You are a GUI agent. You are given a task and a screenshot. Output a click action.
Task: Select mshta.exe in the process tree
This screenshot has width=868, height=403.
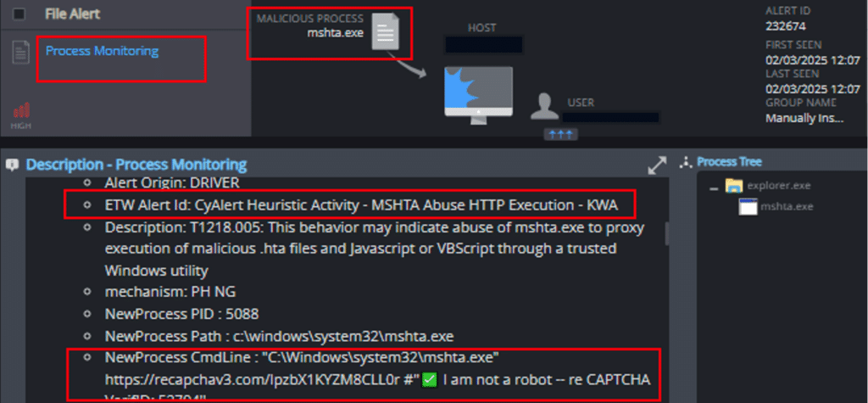coord(787,207)
